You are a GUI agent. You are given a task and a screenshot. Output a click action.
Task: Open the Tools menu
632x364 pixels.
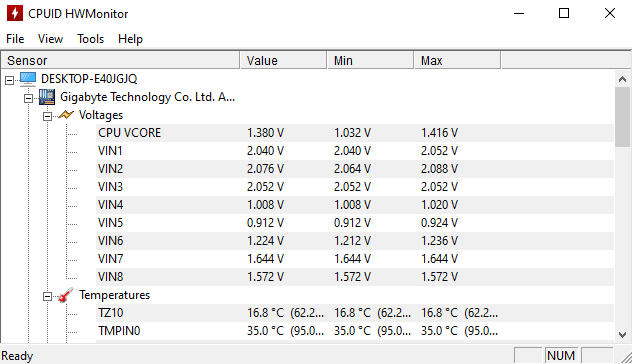91,39
